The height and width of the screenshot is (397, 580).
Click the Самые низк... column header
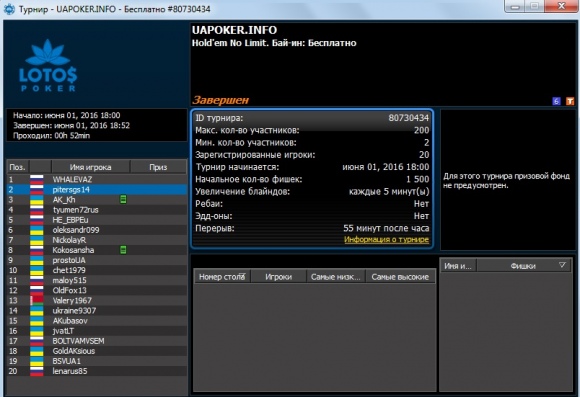(336, 277)
